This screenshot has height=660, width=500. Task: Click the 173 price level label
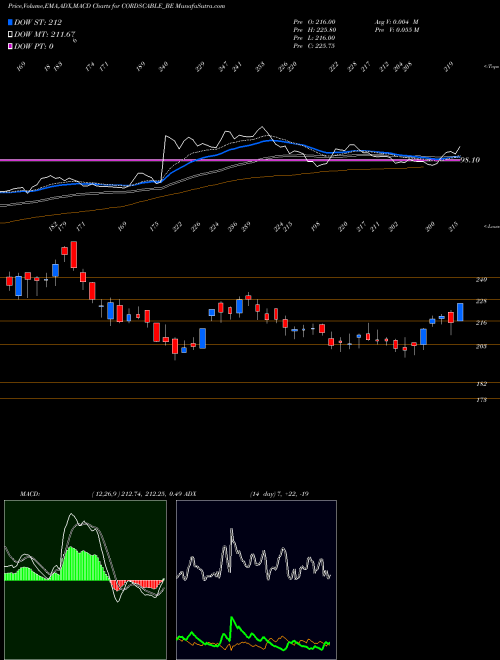[x=481, y=400]
